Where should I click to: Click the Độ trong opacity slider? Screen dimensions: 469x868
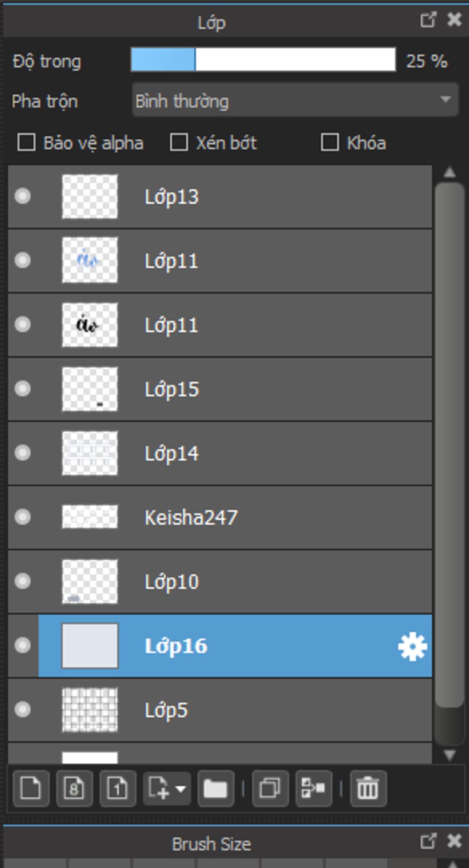[263, 60]
